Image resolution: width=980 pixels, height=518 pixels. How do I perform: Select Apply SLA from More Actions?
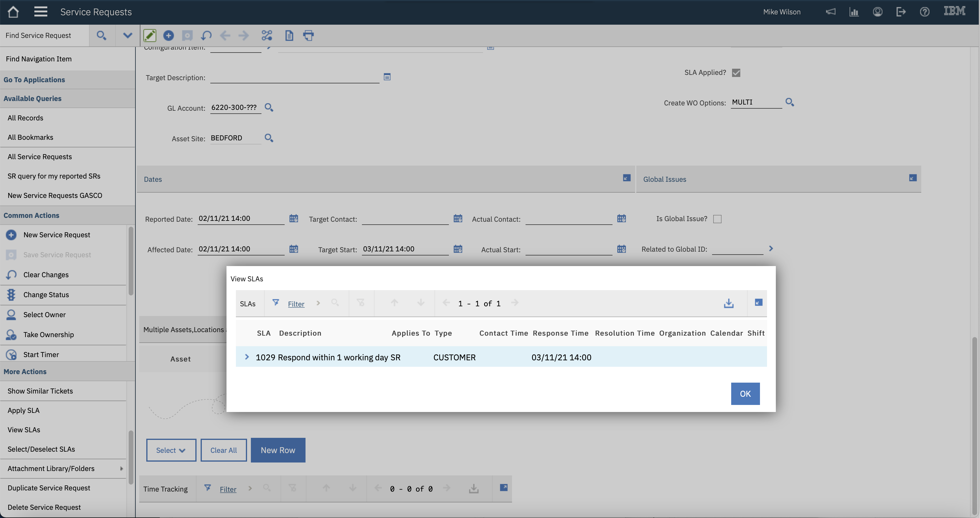(24, 410)
